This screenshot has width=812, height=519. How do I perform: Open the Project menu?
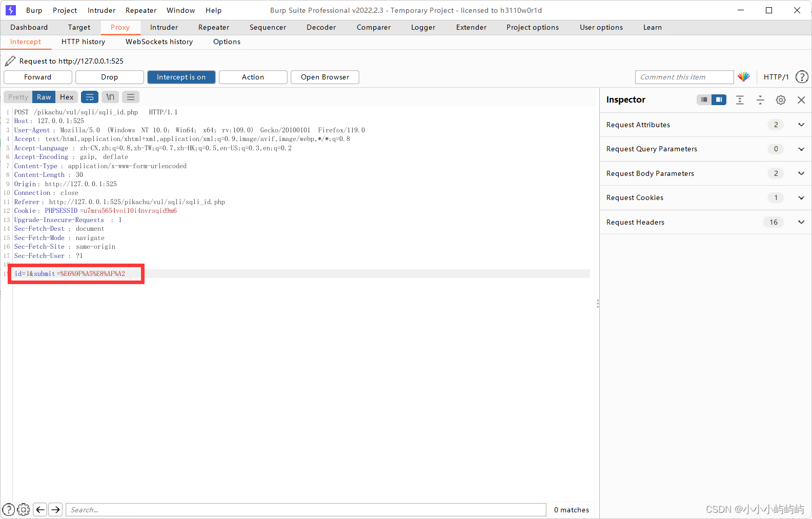tap(65, 10)
